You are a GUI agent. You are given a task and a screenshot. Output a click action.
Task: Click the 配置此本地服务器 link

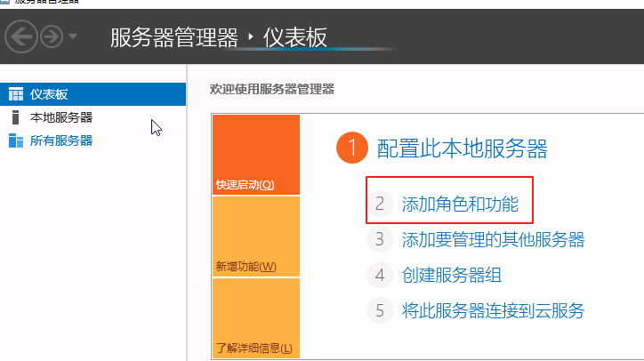point(462,148)
